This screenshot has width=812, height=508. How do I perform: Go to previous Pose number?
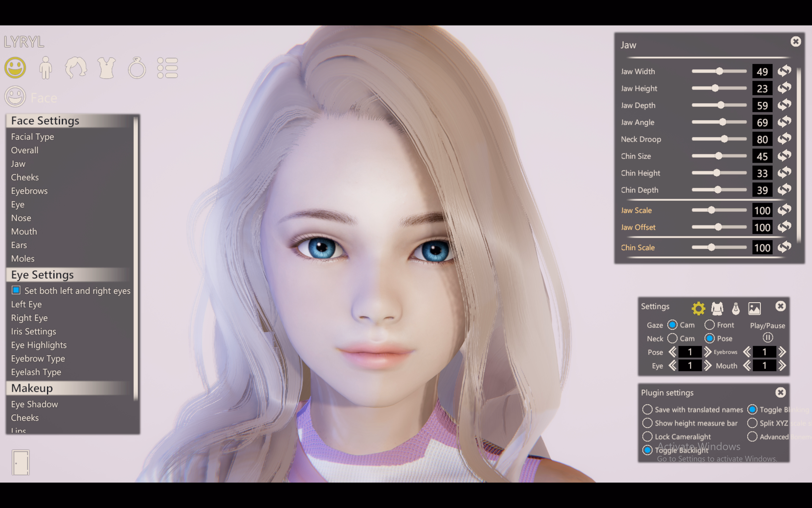[672, 352]
